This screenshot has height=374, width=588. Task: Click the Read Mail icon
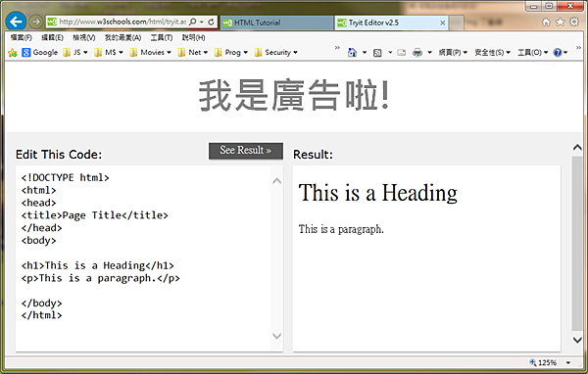(x=401, y=53)
